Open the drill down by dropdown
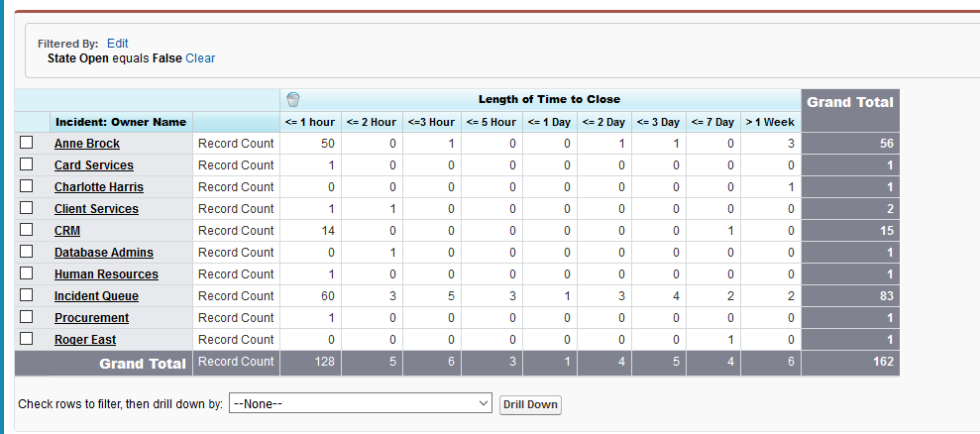 [x=361, y=404]
